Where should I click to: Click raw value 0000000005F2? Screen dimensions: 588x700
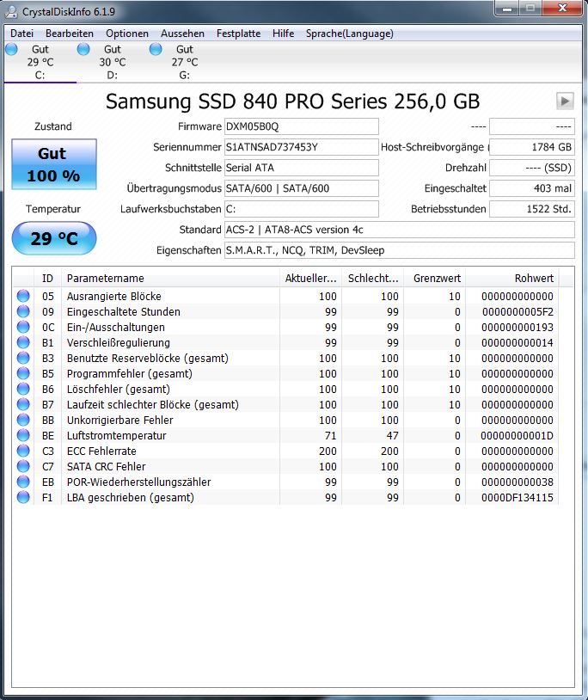point(518,311)
